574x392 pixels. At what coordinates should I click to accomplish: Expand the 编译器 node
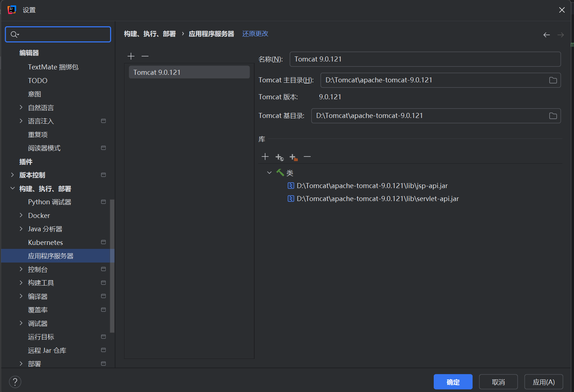(21, 296)
